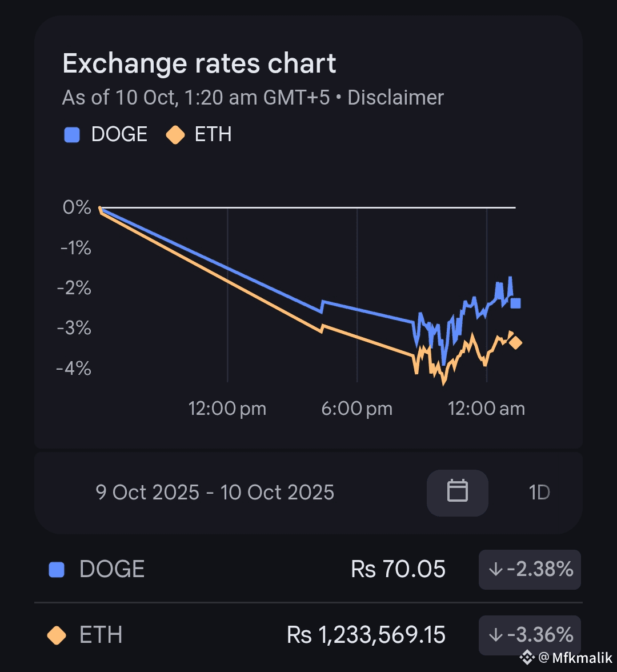The height and width of the screenshot is (672, 617).
Task: Click the Exchange rates chart title
Action: 199,63
